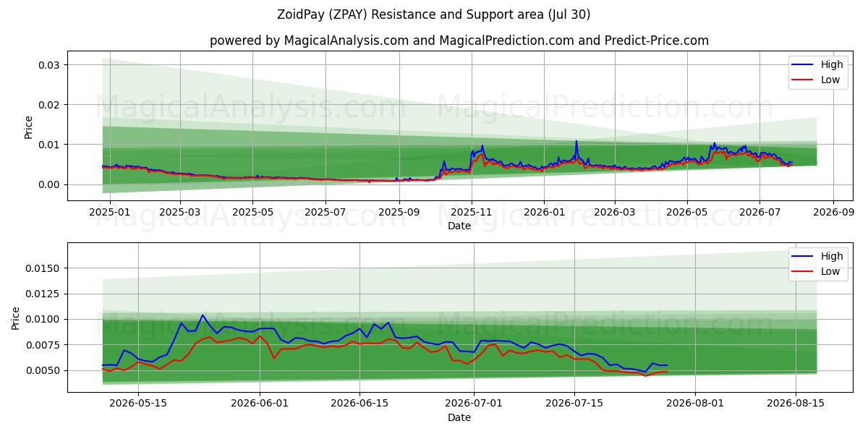The height and width of the screenshot is (434, 868).
Task: Click the bottom chart "Price" axis label
Action: point(16,318)
